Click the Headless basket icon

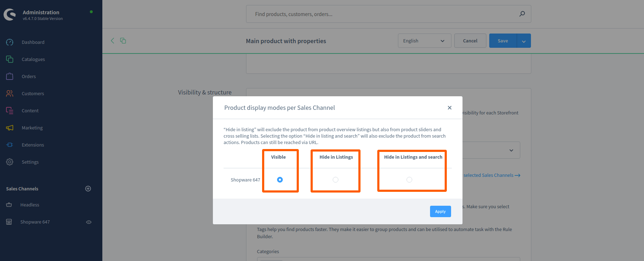pos(9,205)
